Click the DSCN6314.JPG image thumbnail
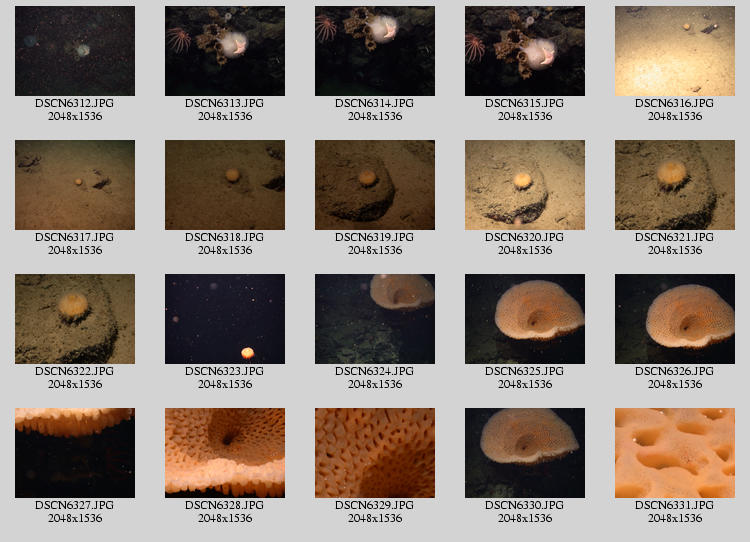750x542 pixels. pyautogui.click(x=375, y=51)
